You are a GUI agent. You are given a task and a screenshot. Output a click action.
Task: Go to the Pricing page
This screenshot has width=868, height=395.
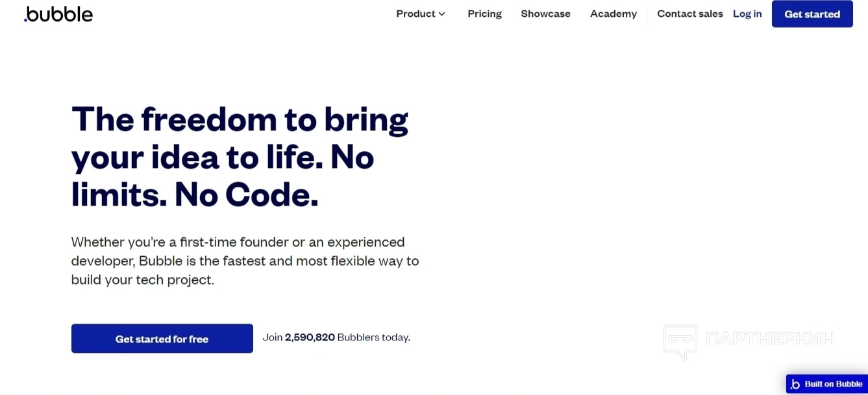click(485, 14)
